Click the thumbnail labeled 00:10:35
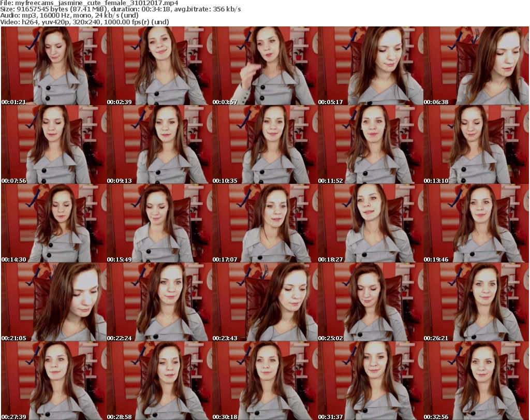 (x=264, y=144)
